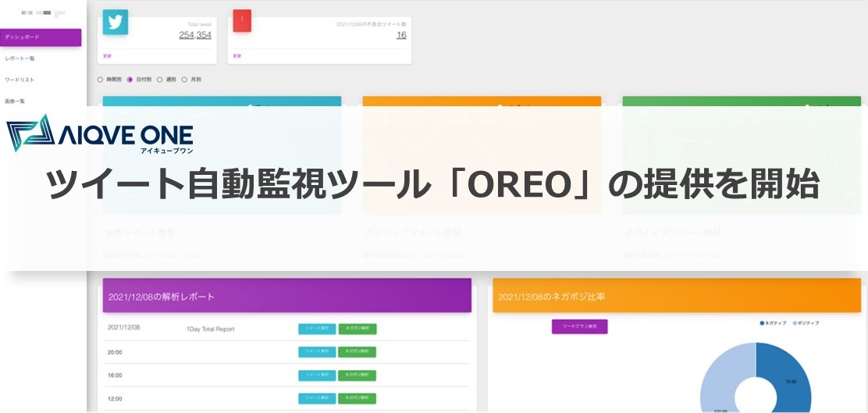Viewport: 868px width, 413px height.
Task: Click the 254,354 total tweet count
Action: click(x=195, y=35)
